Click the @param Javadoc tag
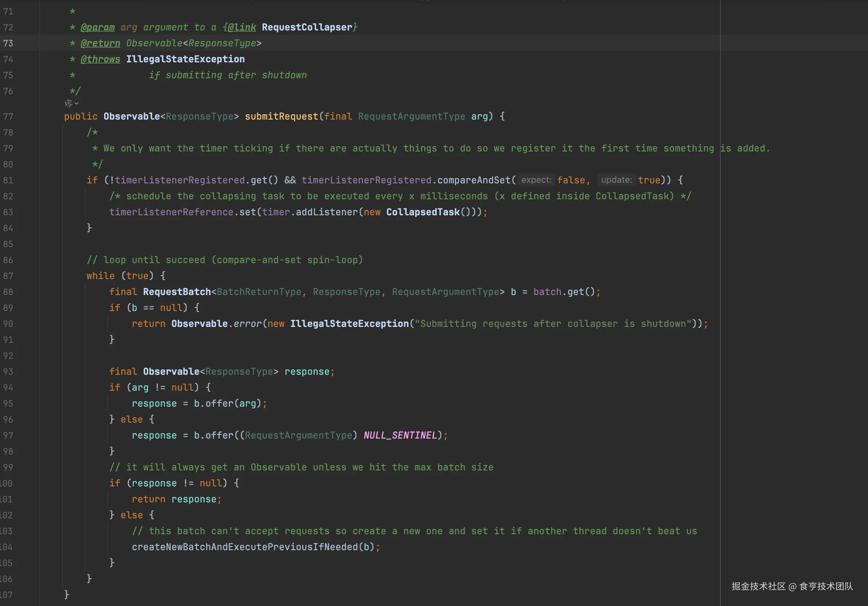Viewport: 868px width, 606px height. pos(98,27)
